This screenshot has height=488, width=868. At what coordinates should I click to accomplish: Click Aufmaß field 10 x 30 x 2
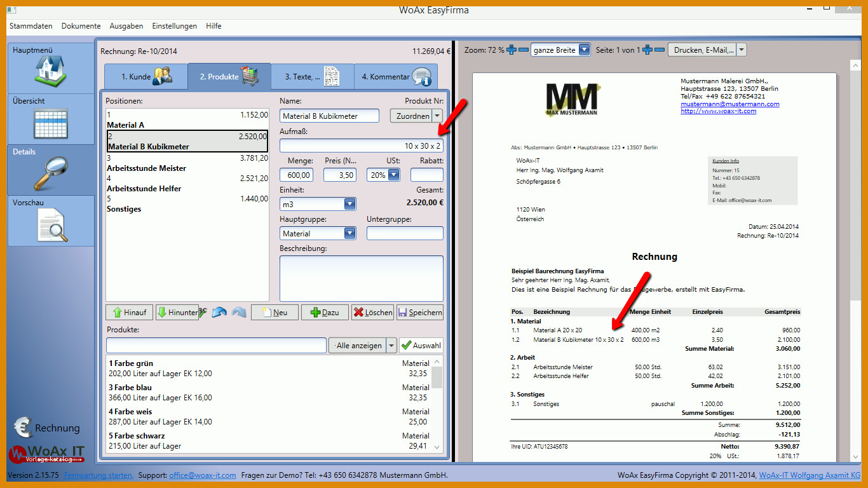click(x=362, y=146)
